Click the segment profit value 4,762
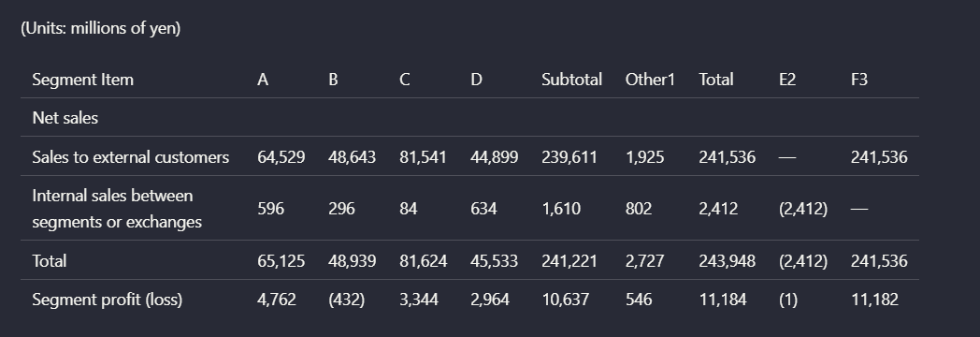 277,300
